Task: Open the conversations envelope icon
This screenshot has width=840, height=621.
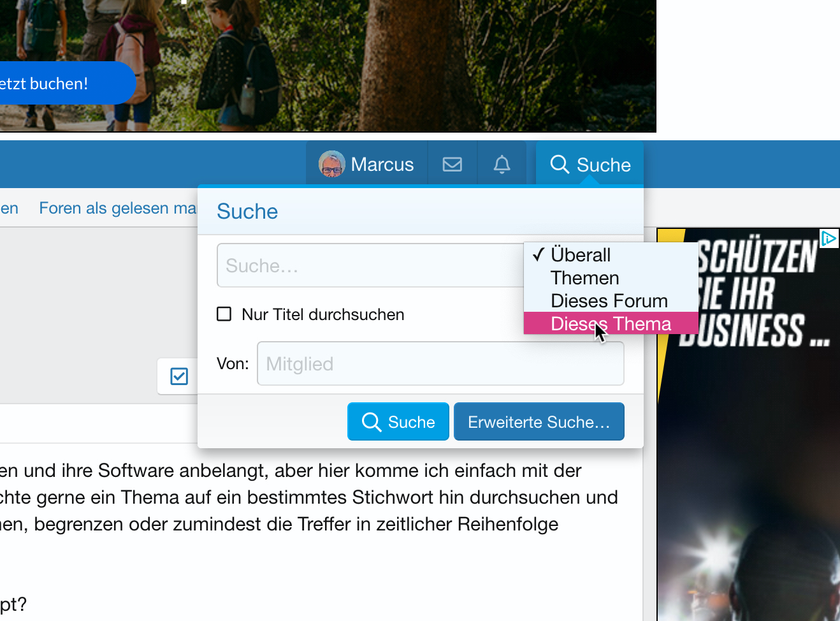Action: [x=453, y=164]
